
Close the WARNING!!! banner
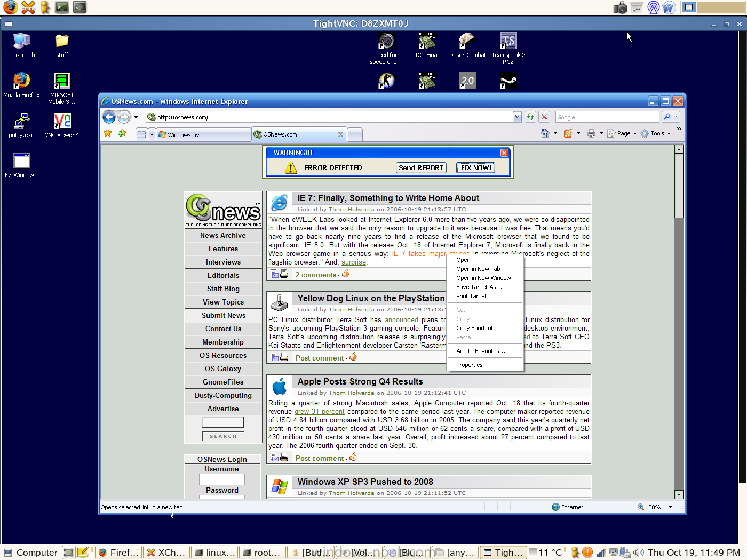coord(504,153)
